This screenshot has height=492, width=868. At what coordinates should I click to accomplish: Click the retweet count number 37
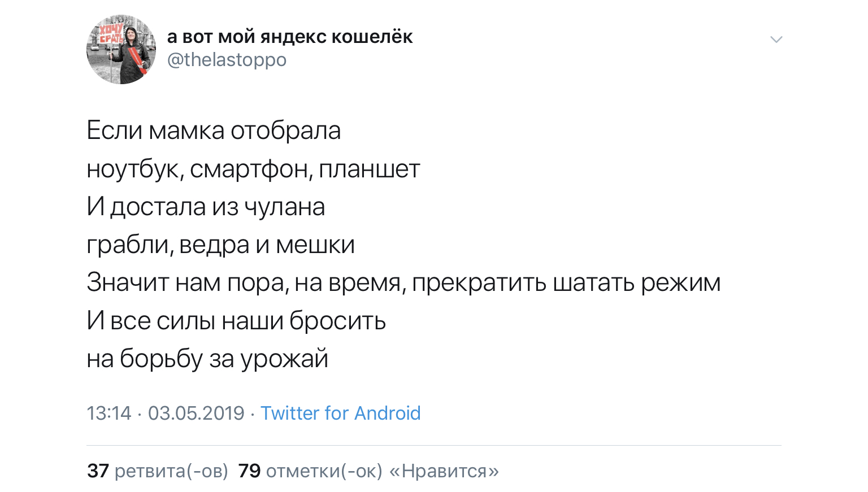pos(98,471)
